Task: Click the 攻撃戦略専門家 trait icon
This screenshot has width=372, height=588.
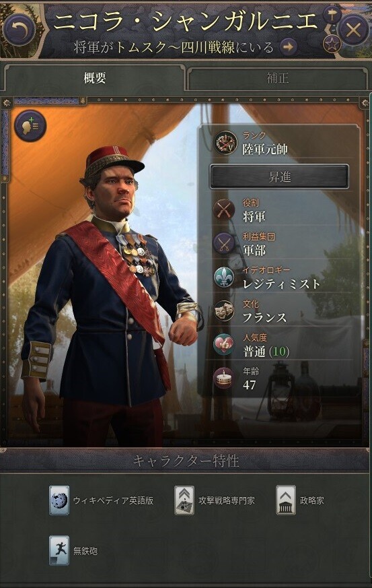Action: pos(184,500)
